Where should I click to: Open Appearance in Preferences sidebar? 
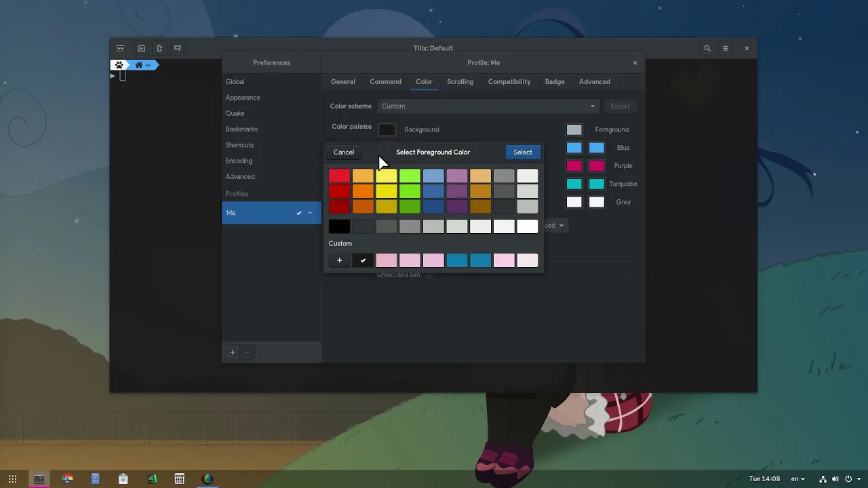[271, 98]
